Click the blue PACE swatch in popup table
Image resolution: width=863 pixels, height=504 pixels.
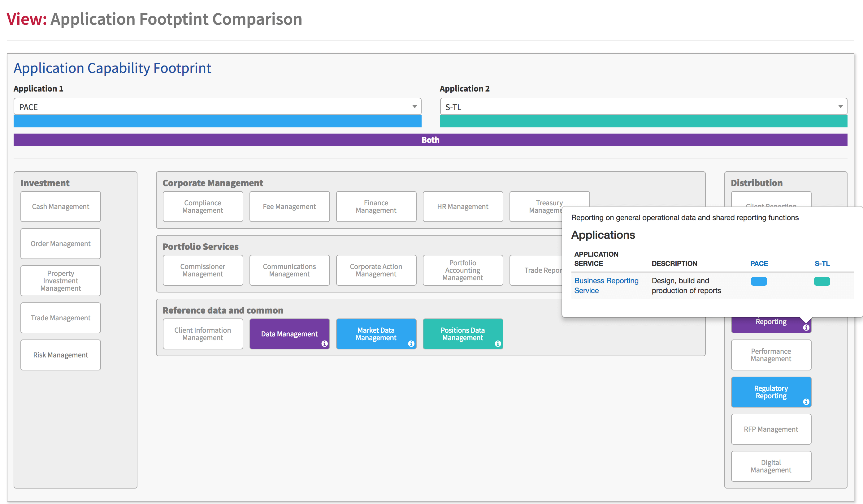click(759, 281)
